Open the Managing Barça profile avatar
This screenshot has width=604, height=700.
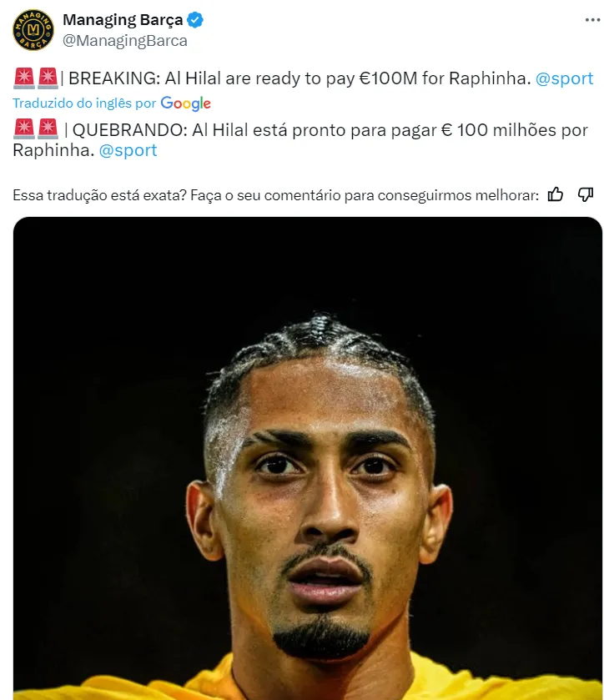33,30
